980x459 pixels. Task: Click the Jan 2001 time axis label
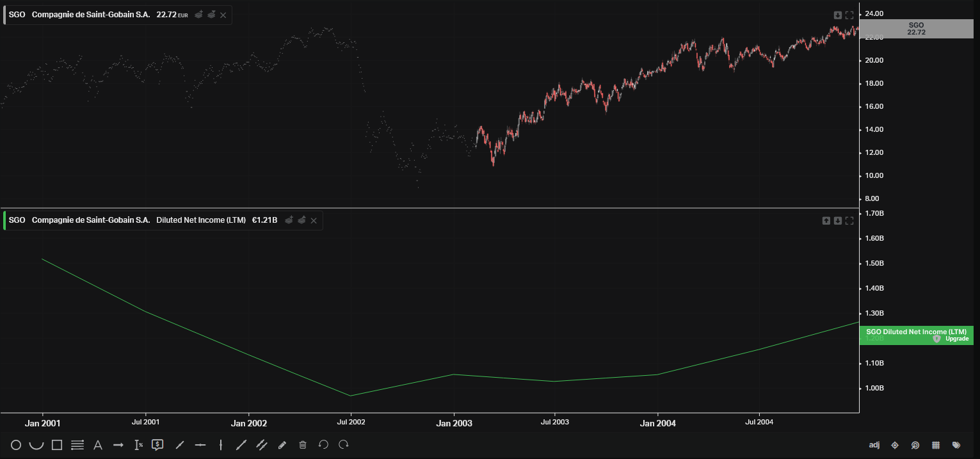(43, 423)
